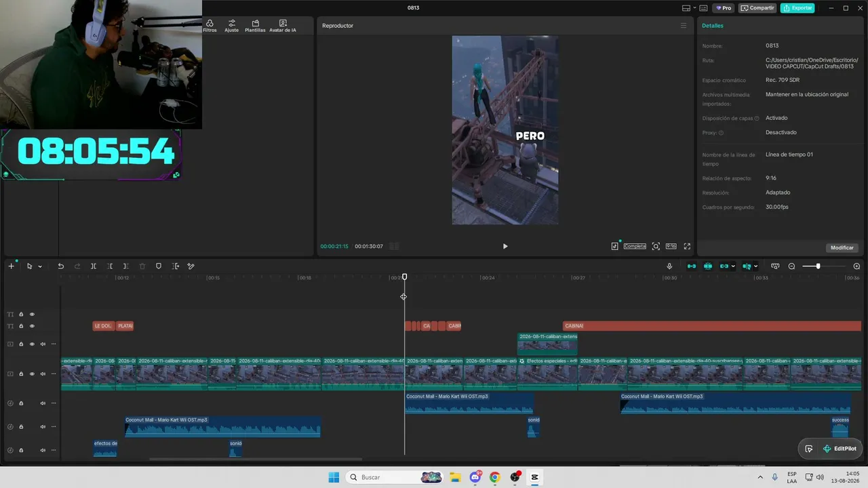Select the Efectos especiales video clip
This screenshot has width=868, height=488.
pyautogui.click(x=547, y=374)
